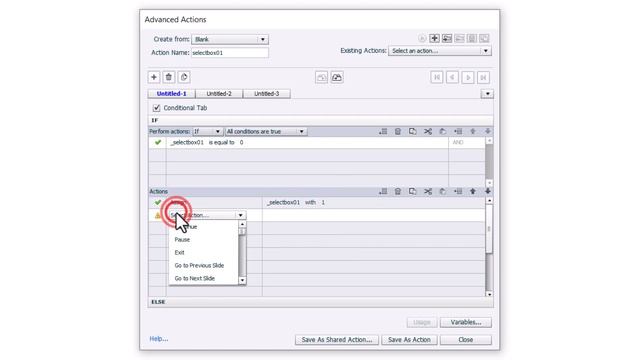Insert action icon in Actions bar
This screenshot has height=360, width=640.
[458, 191]
